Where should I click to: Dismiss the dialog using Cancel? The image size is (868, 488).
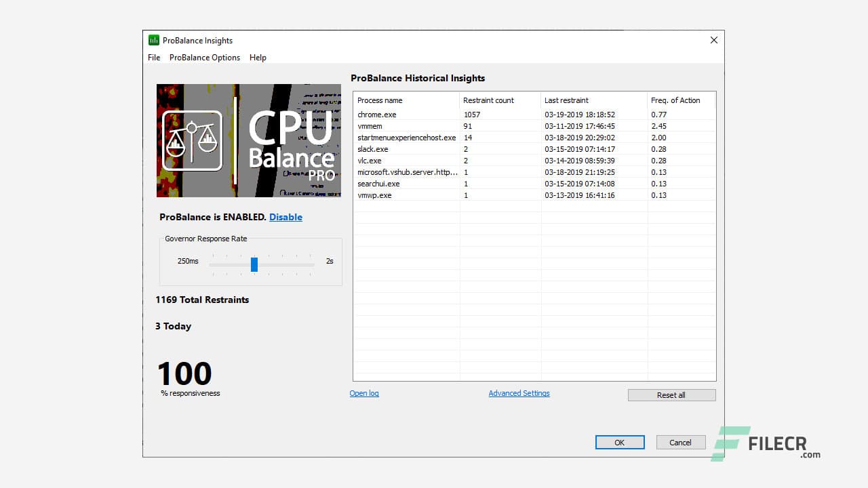680,442
